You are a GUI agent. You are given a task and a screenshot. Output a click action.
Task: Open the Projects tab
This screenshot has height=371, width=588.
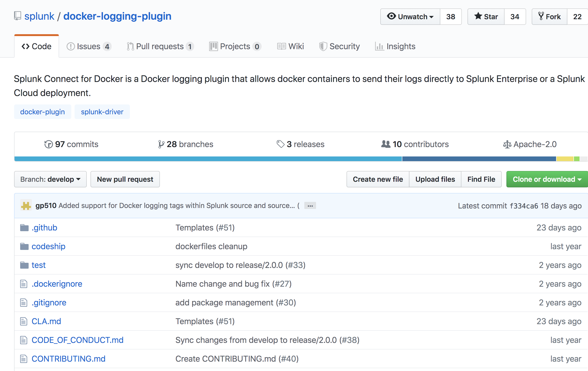(235, 46)
